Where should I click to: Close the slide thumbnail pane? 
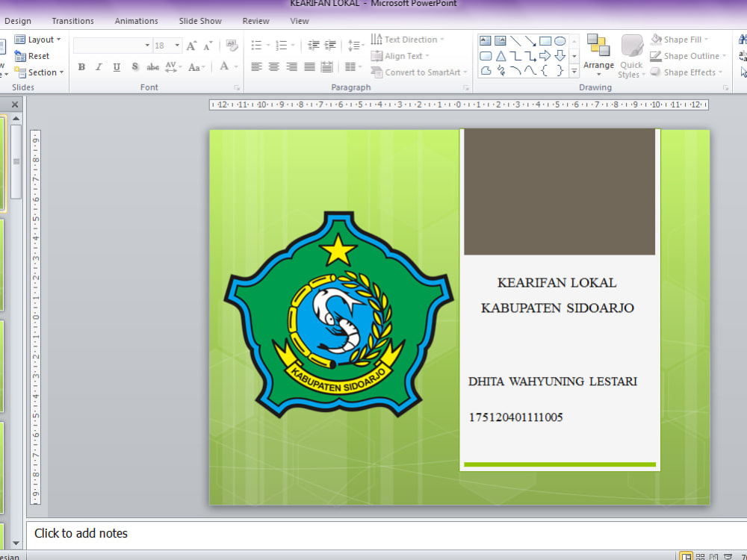15,105
